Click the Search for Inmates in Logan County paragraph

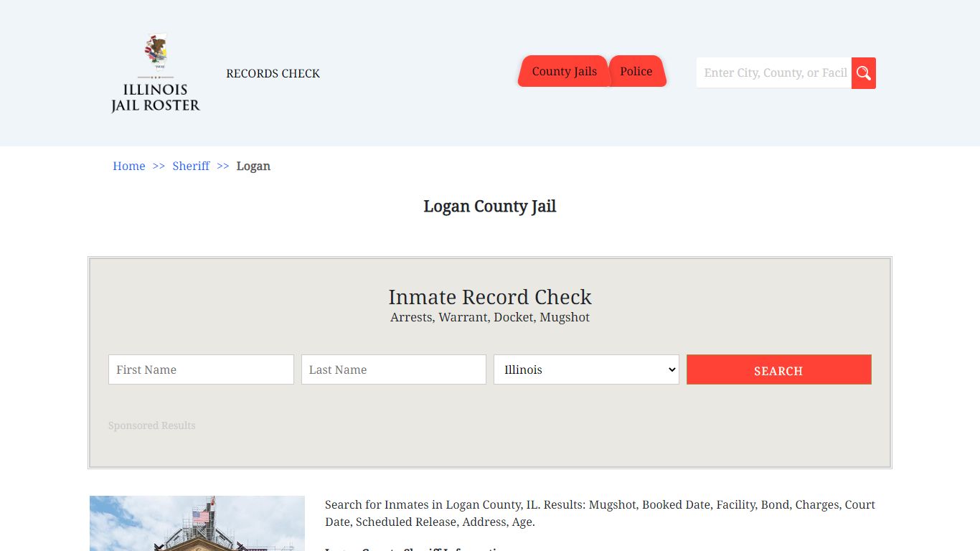(x=600, y=513)
